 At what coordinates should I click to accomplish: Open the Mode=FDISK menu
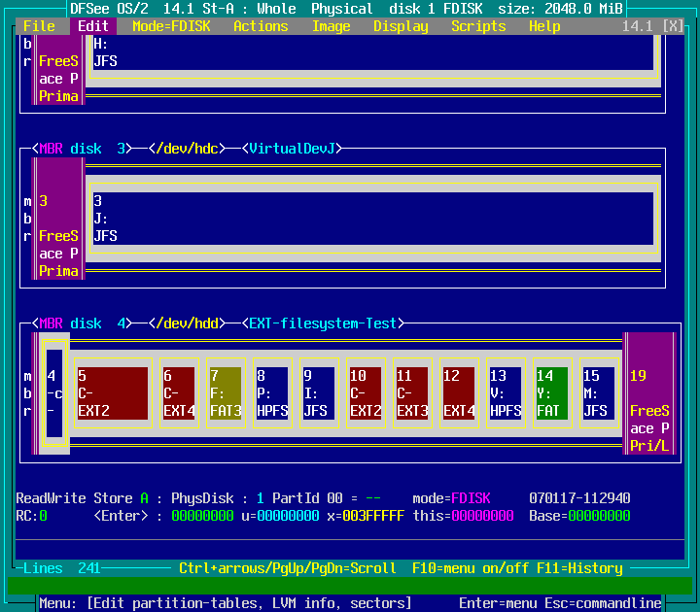tap(171, 26)
